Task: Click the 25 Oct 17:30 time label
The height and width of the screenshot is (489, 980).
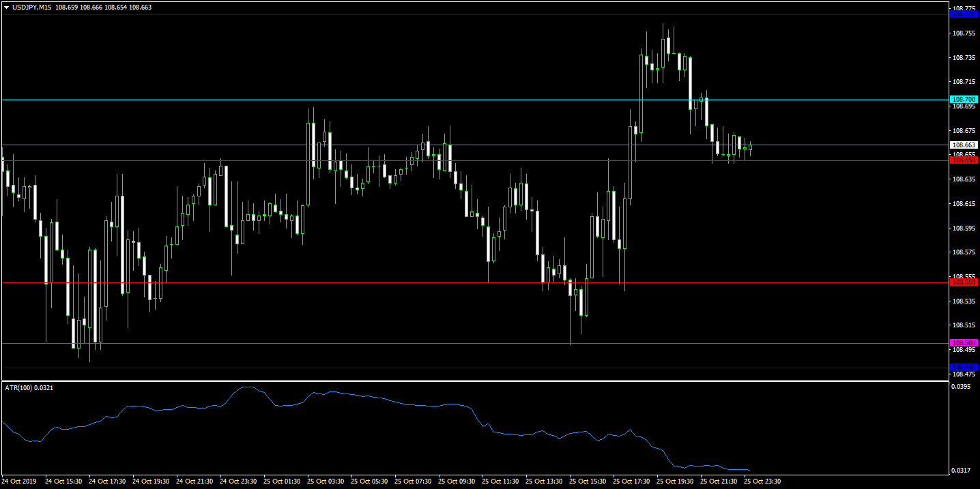Action: [631, 481]
